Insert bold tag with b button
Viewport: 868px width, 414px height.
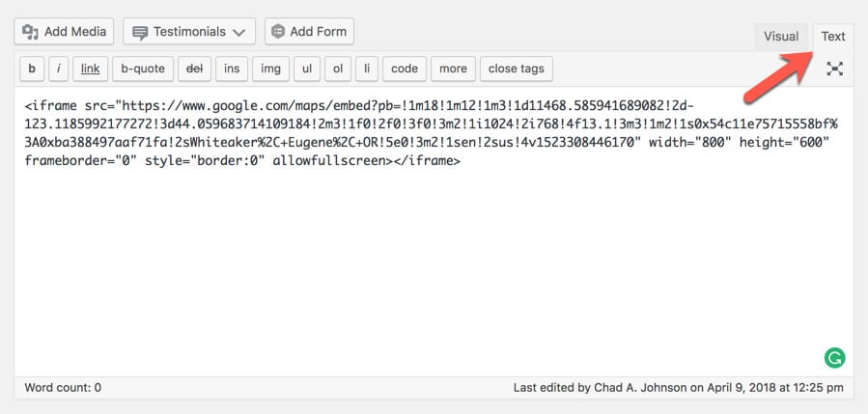click(x=32, y=69)
